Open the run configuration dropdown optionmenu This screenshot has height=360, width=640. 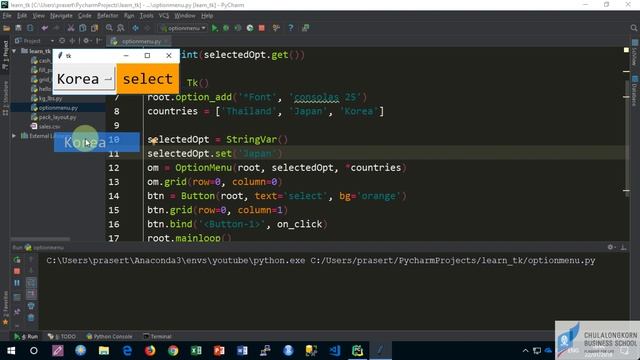click(184, 28)
